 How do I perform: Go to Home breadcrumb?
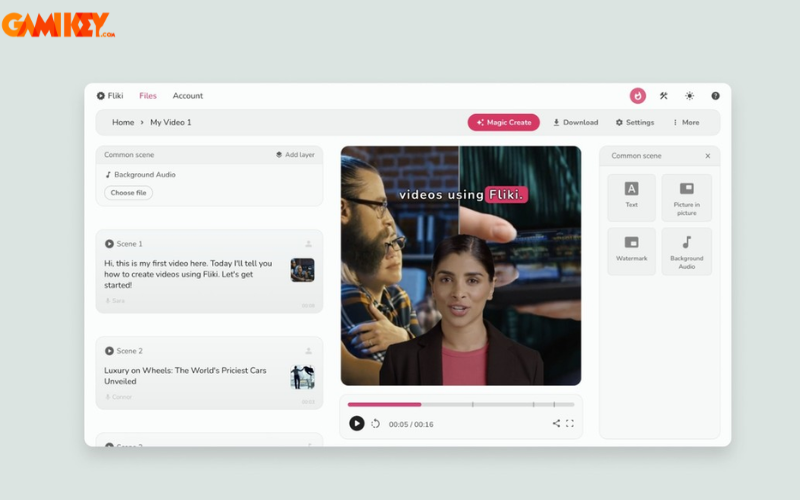coord(123,122)
